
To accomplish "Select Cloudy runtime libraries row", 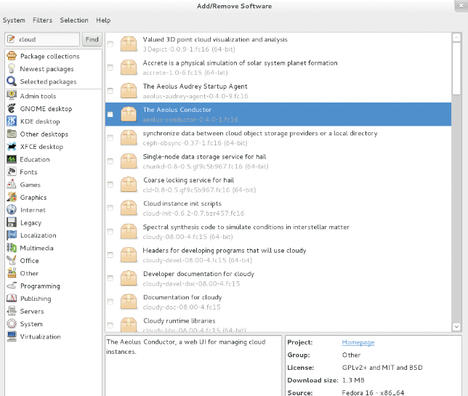I will coord(278,323).
